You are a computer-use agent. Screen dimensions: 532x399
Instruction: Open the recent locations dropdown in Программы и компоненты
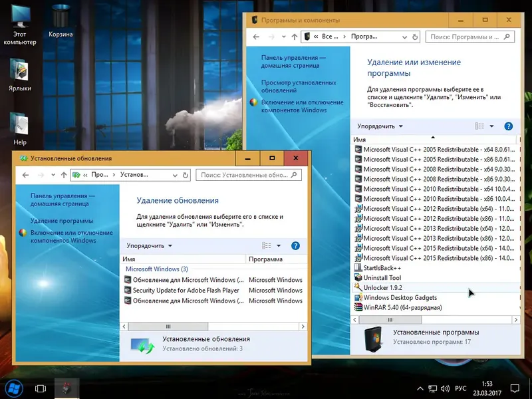click(284, 37)
